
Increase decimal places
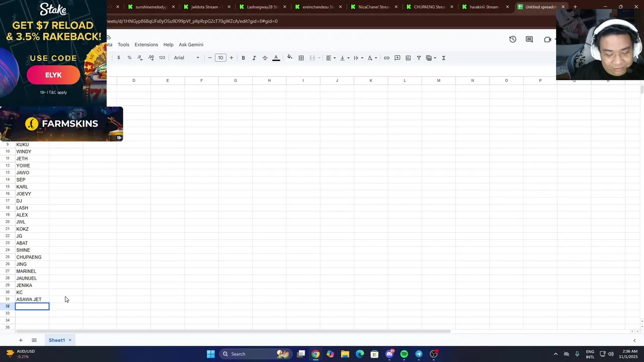click(x=151, y=58)
